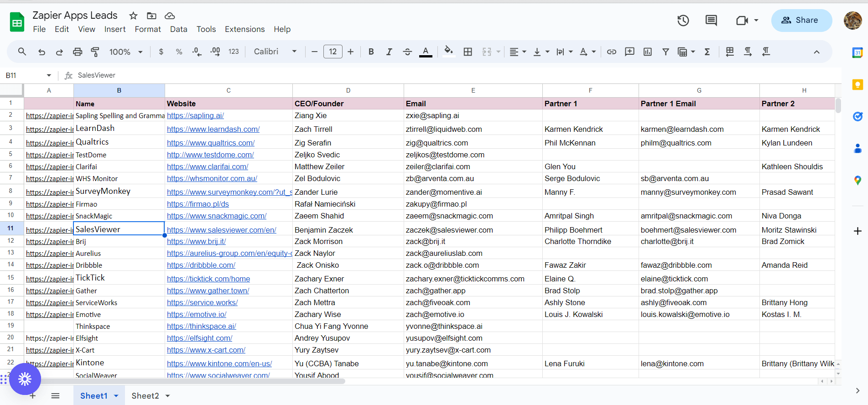Undo the last action
Image resolution: width=868 pixels, height=405 pixels.
pos(42,52)
